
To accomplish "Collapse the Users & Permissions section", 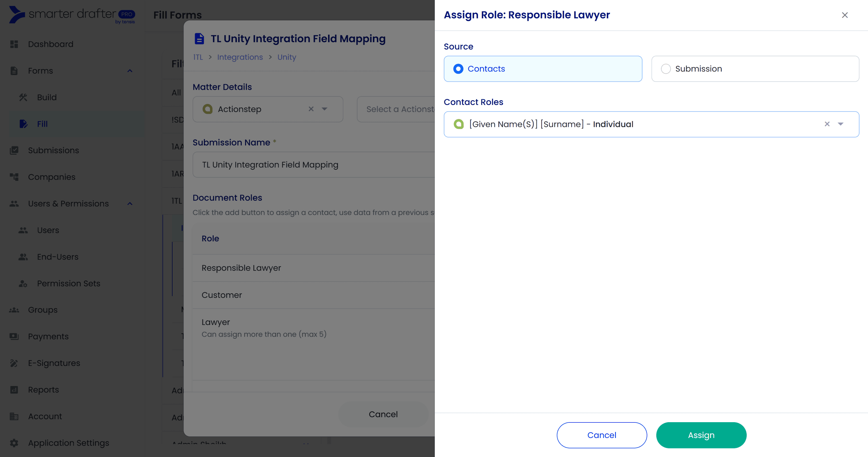I will (130, 204).
